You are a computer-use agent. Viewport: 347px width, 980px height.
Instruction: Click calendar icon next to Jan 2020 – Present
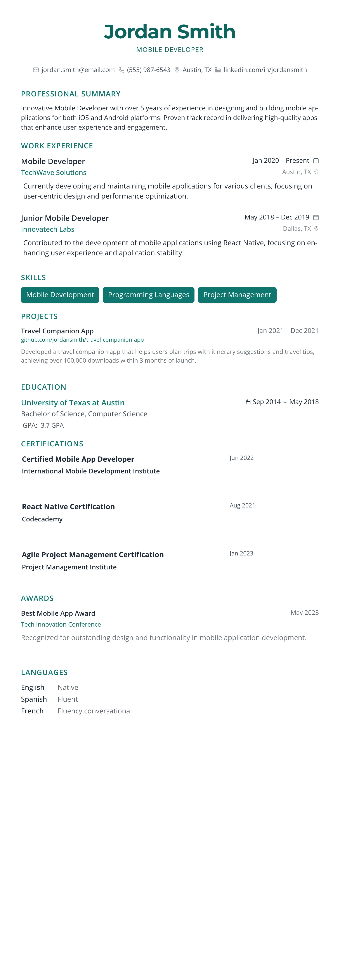click(x=316, y=161)
